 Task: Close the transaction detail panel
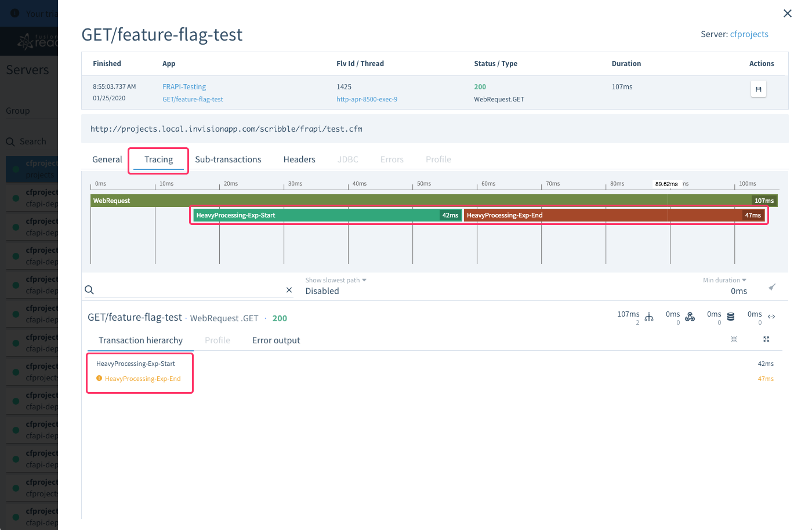click(787, 13)
